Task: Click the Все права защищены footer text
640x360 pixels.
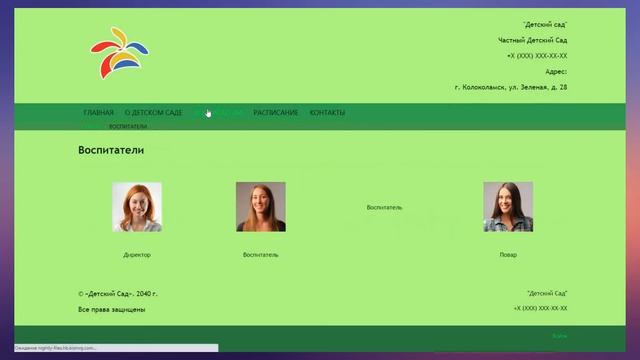Action: tap(112, 310)
